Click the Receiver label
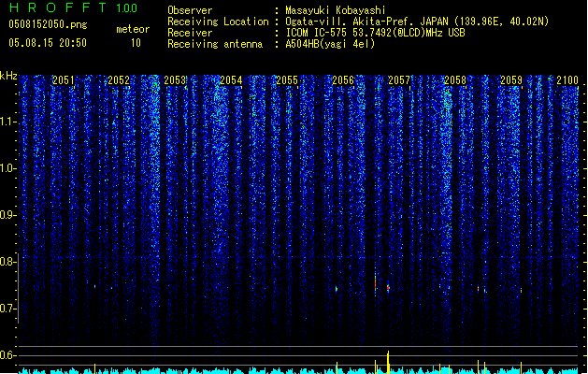This screenshot has width=588, height=374. point(190,33)
